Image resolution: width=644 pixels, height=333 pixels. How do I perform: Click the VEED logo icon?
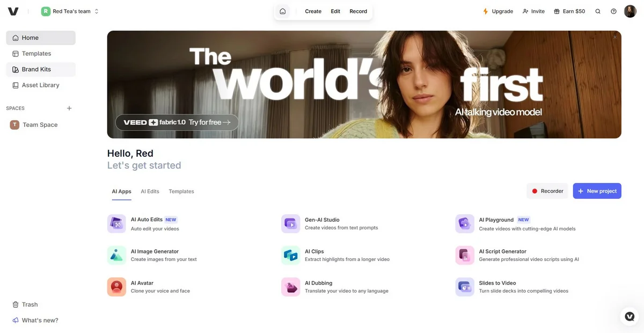coord(13,11)
